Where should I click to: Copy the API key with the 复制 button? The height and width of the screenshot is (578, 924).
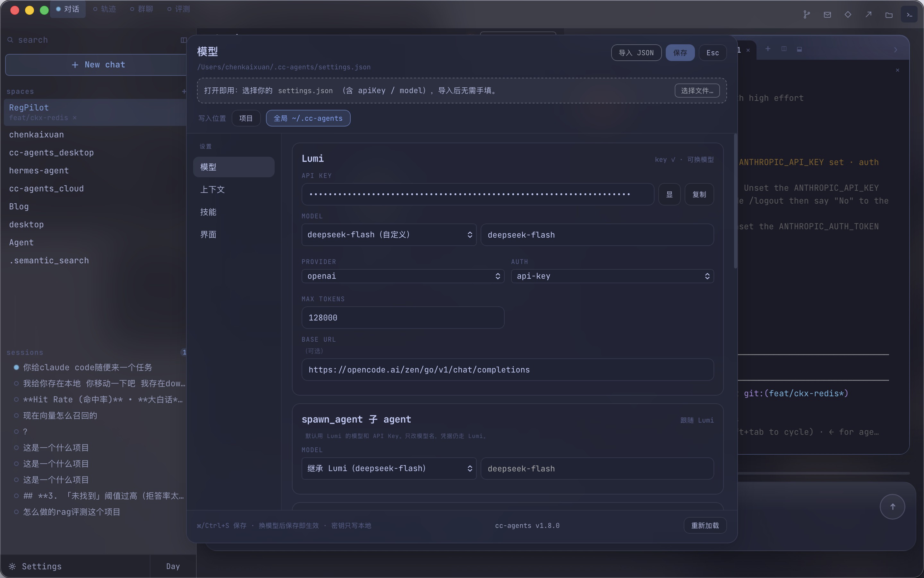coord(699,194)
